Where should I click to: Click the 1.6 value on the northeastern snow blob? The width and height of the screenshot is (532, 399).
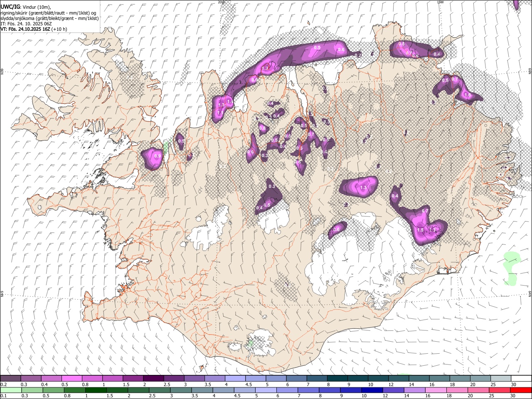coord(467,95)
